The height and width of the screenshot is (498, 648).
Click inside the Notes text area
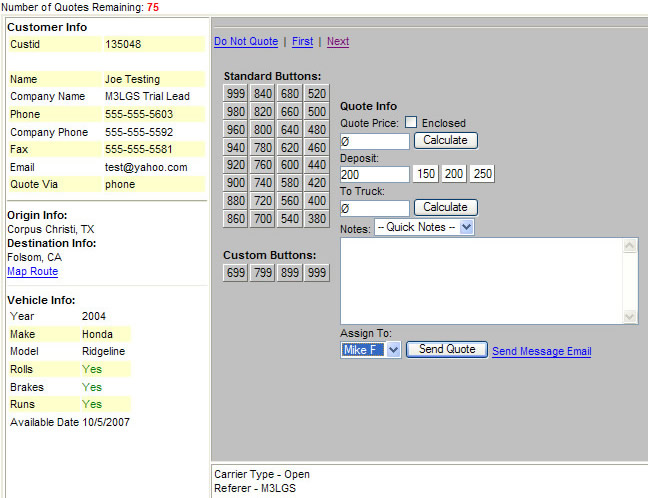tap(480, 280)
